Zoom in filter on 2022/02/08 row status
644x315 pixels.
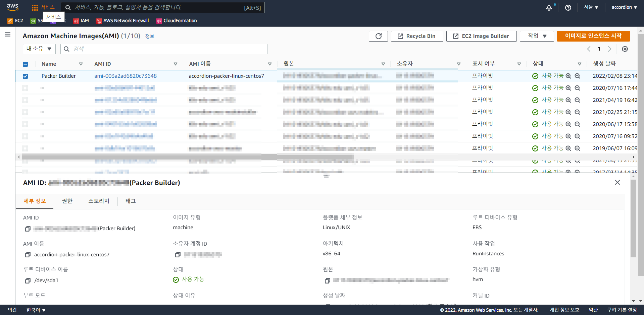point(568,76)
